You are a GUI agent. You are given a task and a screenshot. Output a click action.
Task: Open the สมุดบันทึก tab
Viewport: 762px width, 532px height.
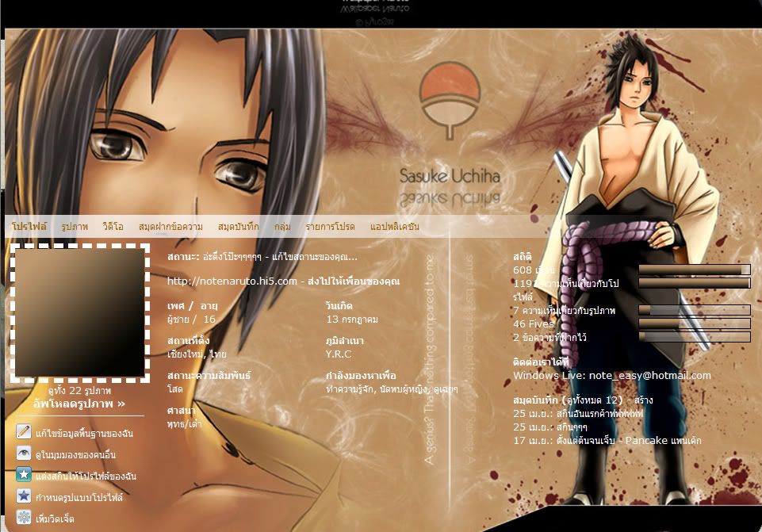[x=238, y=227]
